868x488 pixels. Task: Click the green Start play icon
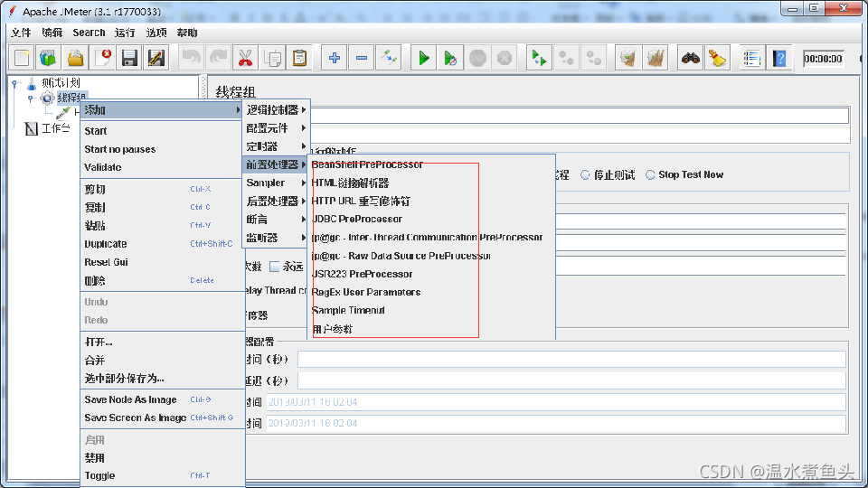pos(424,58)
